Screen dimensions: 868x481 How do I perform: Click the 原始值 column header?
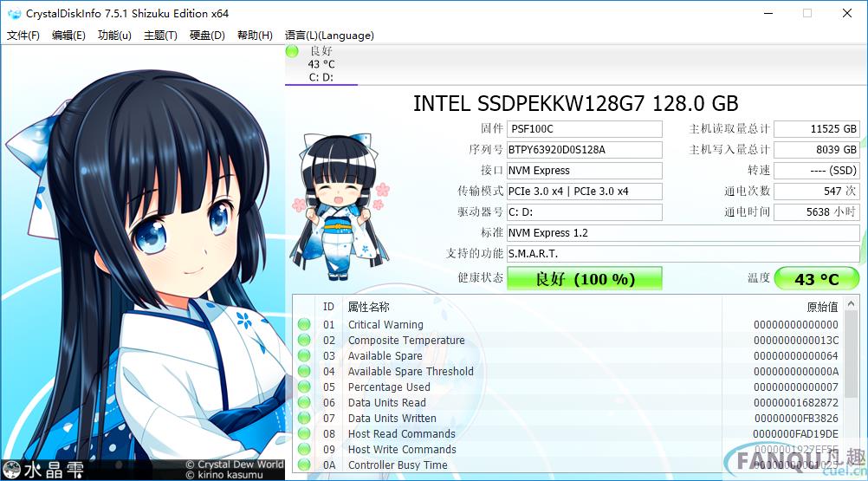pyautogui.click(x=822, y=307)
